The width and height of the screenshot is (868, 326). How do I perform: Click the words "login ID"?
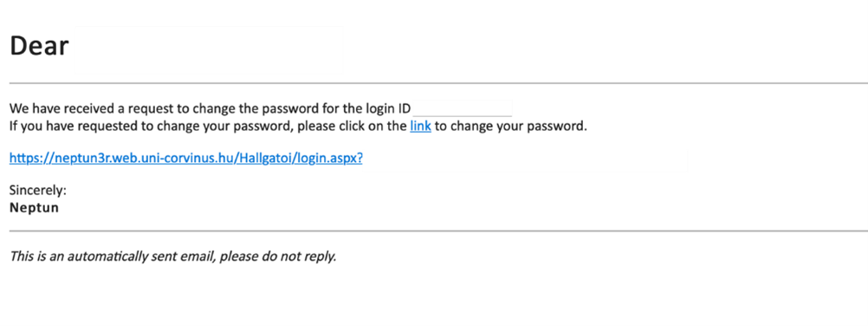point(385,108)
